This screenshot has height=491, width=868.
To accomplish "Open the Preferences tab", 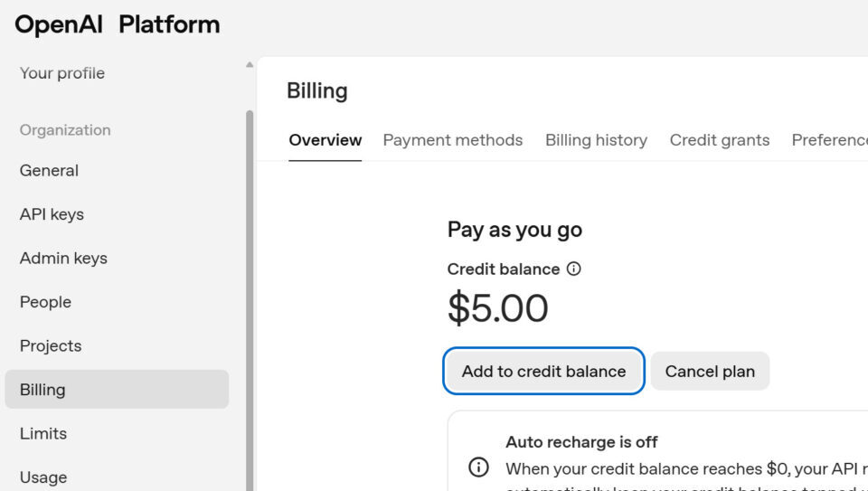I will pos(829,140).
